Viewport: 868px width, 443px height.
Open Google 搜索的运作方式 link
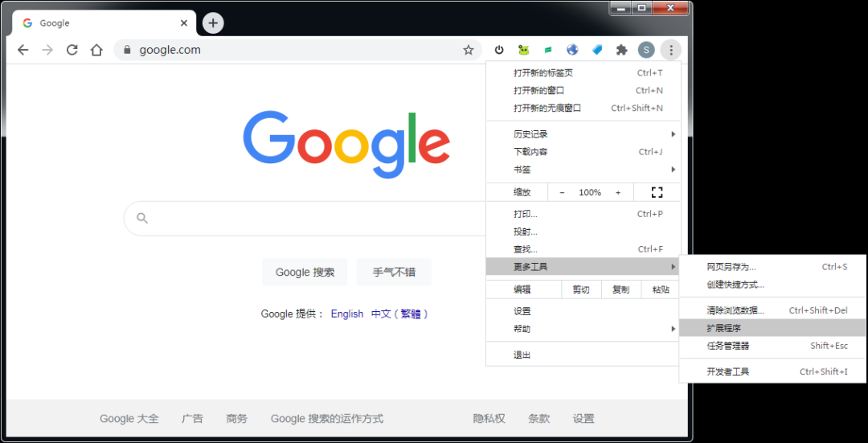pos(326,419)
